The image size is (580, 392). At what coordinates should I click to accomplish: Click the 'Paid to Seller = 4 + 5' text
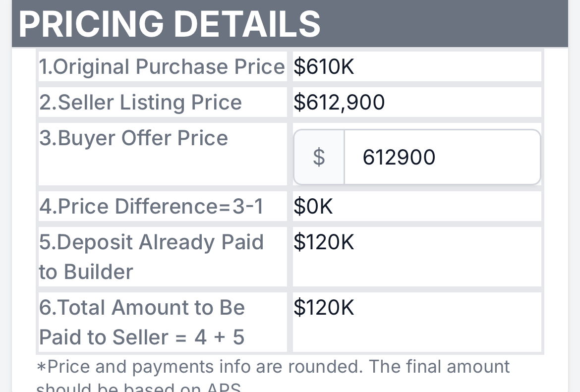[x=142, y=337]
